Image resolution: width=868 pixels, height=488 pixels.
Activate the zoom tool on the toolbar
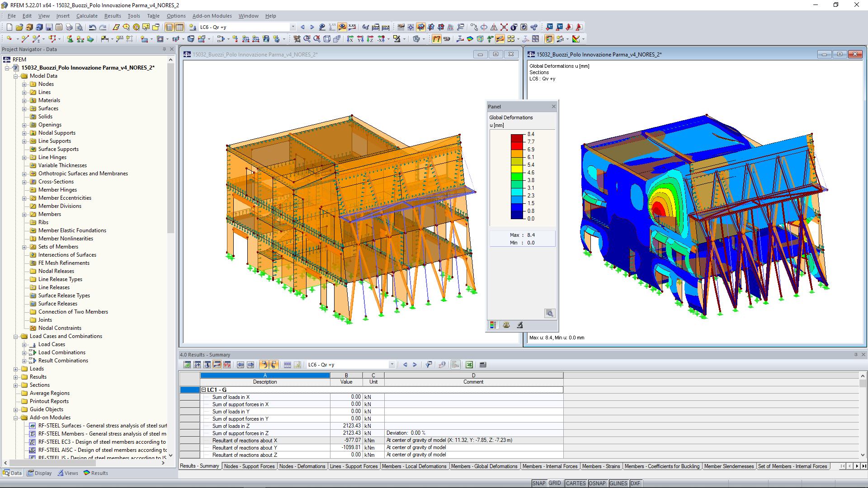[307, 39]
